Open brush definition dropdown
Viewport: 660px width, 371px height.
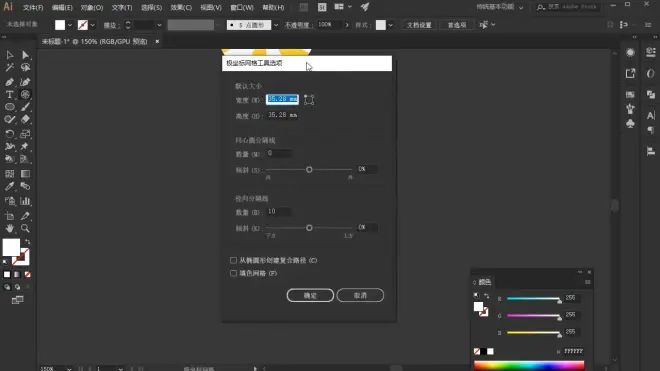tap(276, 25)
